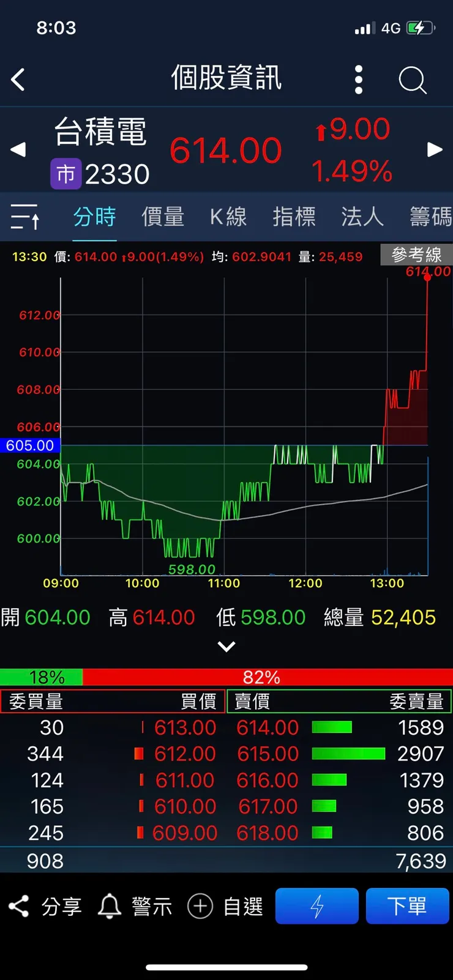Tap the 1.49% change percentage
The width and height of the screenshot is (453, 980).
coord(352,171)
